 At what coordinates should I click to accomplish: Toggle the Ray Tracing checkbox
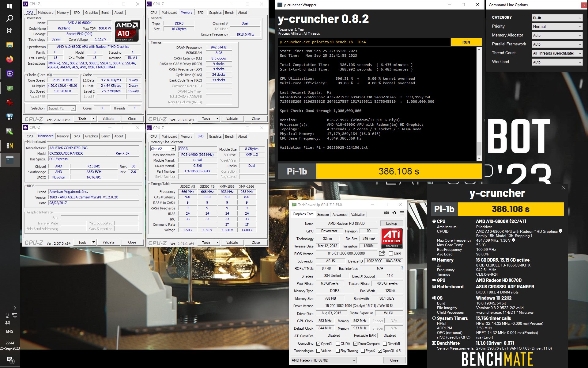[x=337, y=351]
